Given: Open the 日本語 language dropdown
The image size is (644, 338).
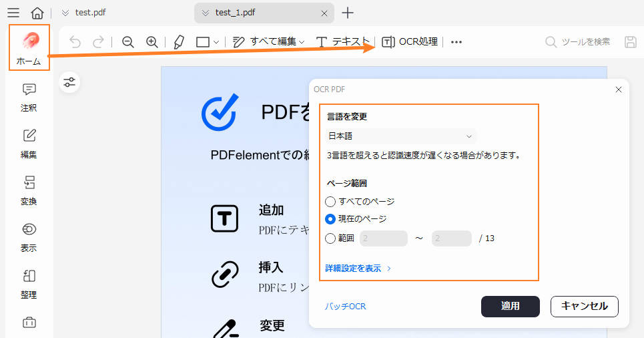Looking at the screenshot, I should pos(401,136).
